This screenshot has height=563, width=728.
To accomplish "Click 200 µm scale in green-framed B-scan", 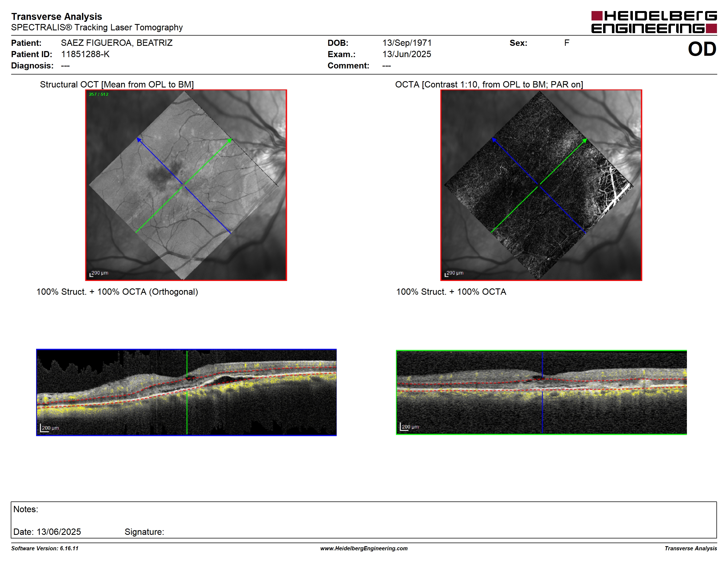I will [x=409, y=427].
